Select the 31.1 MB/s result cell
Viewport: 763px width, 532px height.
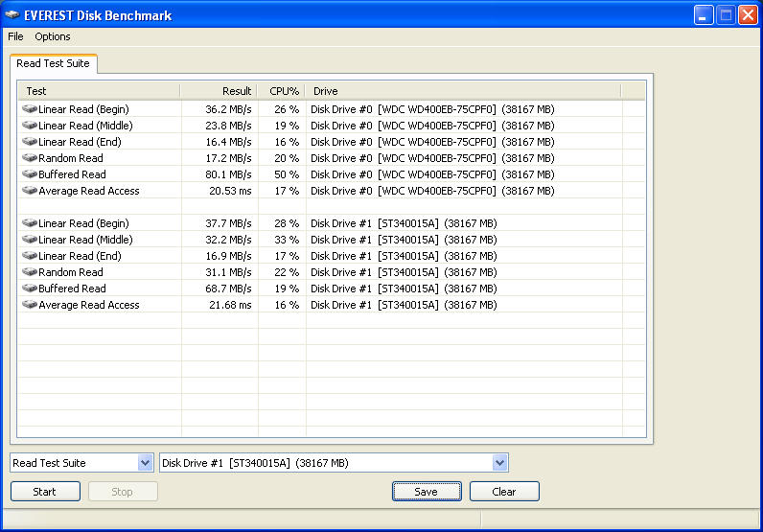[x=228, y=272]
